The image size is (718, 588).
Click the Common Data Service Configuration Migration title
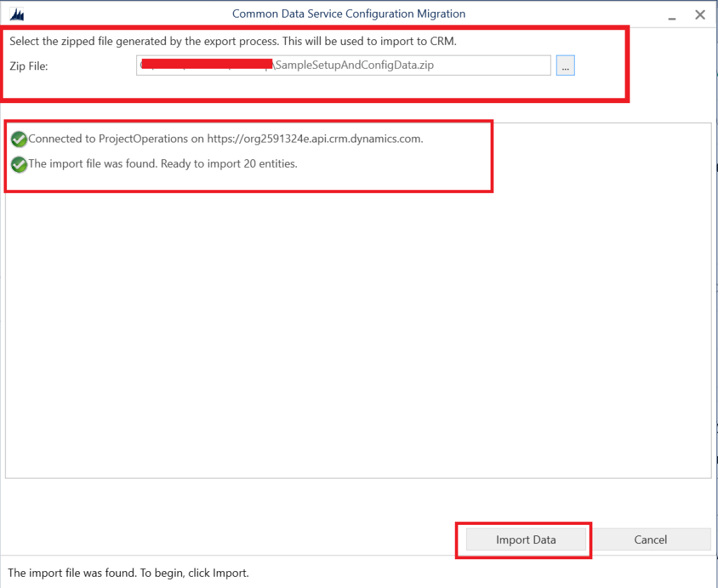point(348,14)
